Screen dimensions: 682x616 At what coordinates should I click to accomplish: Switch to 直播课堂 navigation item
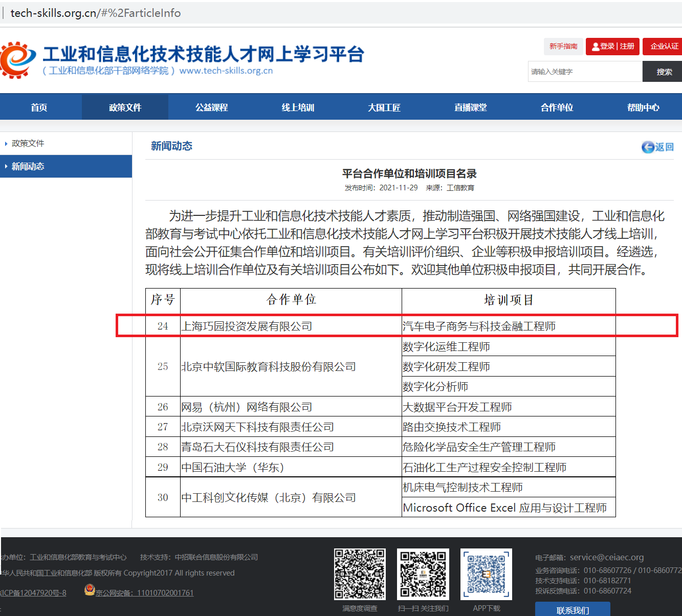471,107
